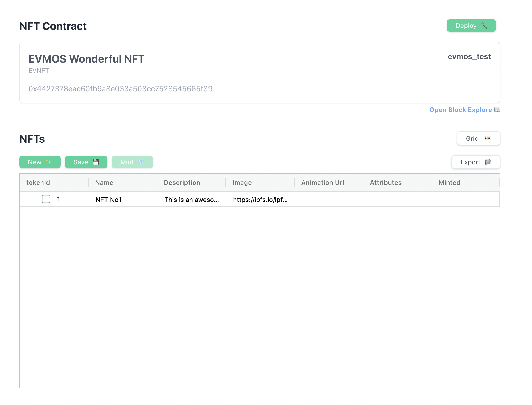Click the Minted column header
Screen dimensions: 532x405
click(450, 183)
